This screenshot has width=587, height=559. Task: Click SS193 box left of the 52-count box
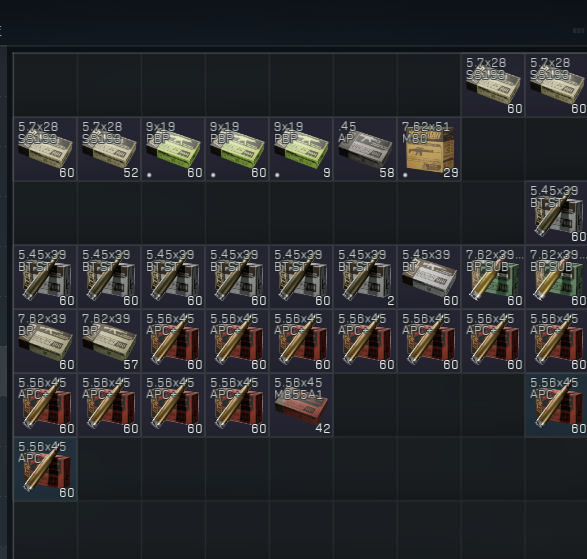(x=45, y=149)
